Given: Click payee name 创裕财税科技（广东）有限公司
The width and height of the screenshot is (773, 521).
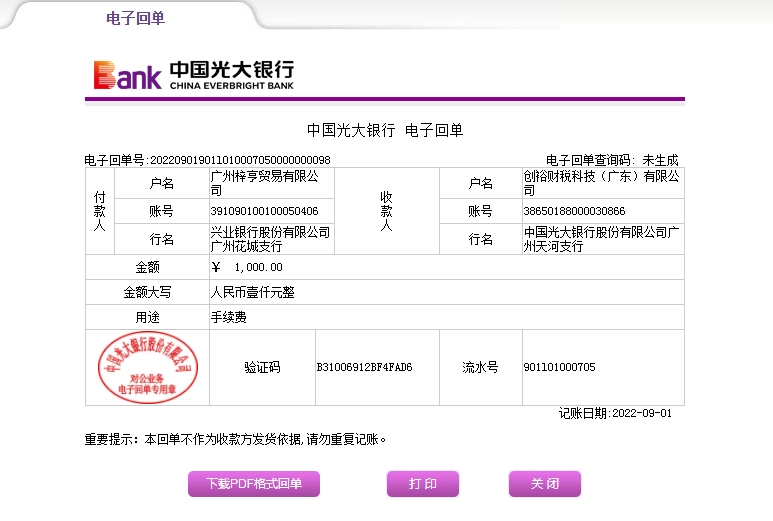Looking at the screenshot, I should point(601,183).
